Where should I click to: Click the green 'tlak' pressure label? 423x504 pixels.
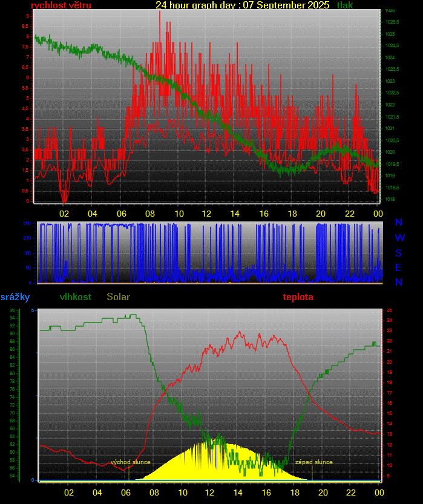(345, 5)
